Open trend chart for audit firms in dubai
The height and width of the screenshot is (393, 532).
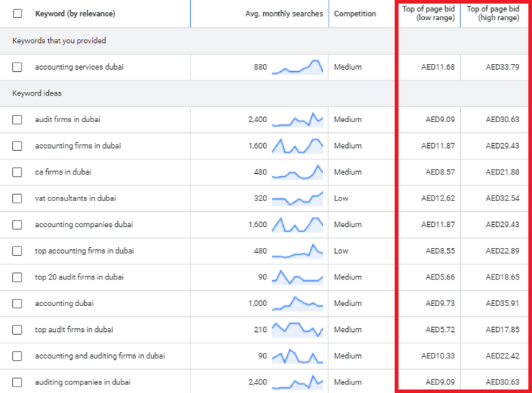click(x=297, y=119)
